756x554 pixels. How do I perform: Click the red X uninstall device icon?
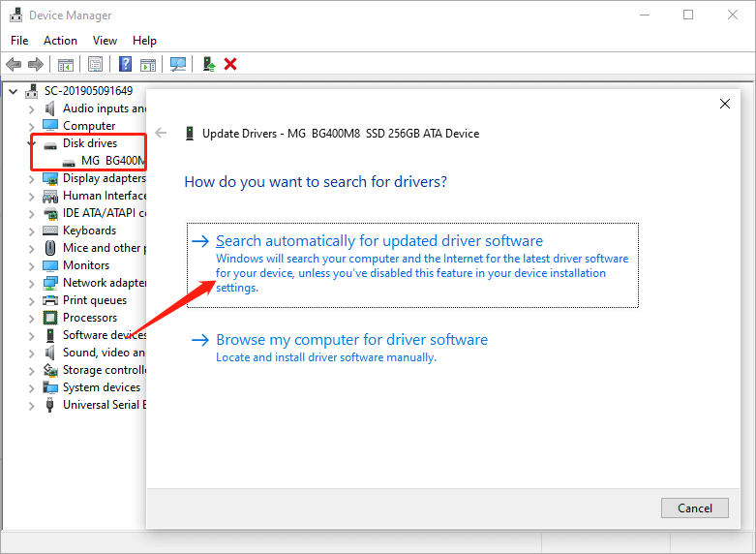230,64
